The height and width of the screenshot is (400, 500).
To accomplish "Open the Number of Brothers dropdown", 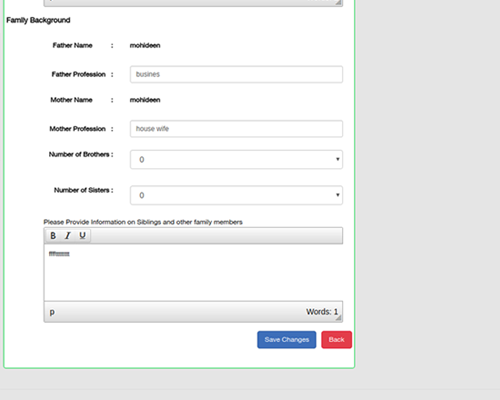I will tap(236, 160).
